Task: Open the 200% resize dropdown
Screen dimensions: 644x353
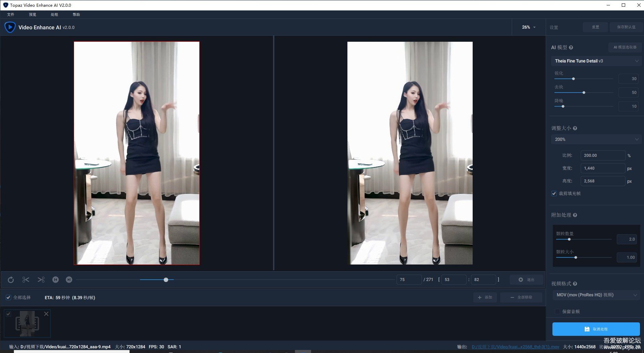Action: coord(596,139)
